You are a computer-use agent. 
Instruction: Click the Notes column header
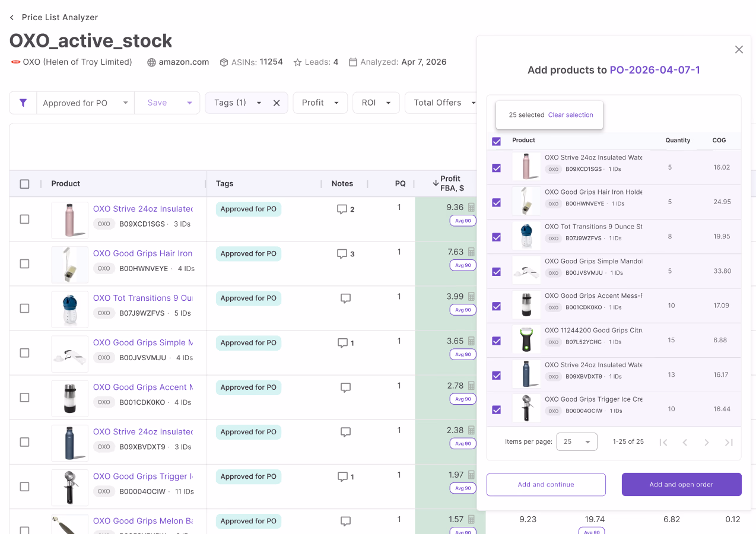tap(342, 183)
